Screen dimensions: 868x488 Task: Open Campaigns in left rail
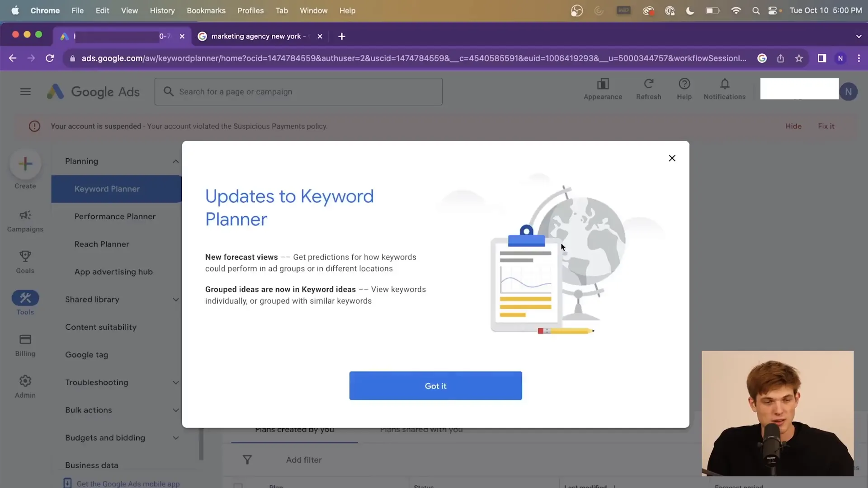click(25, 221)
